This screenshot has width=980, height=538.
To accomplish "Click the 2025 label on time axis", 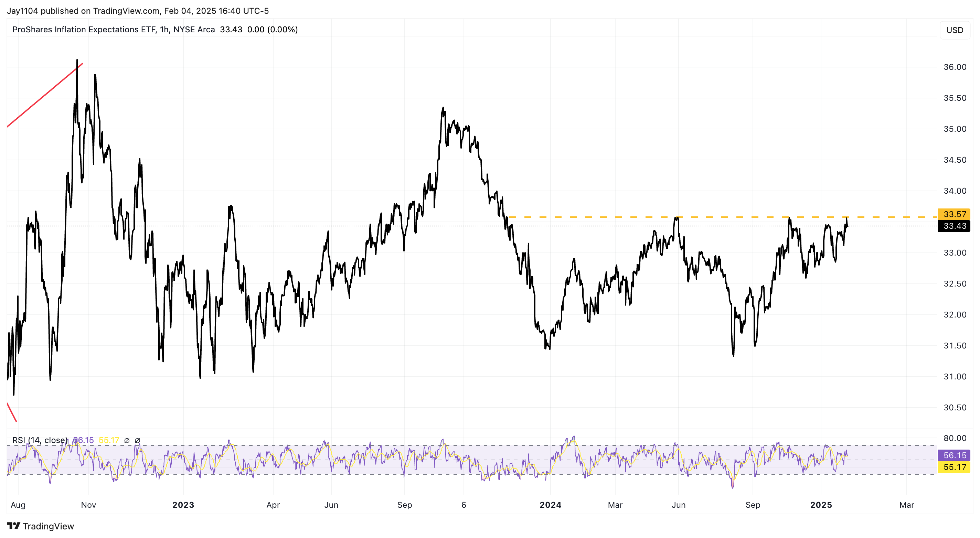I will 821,505.
